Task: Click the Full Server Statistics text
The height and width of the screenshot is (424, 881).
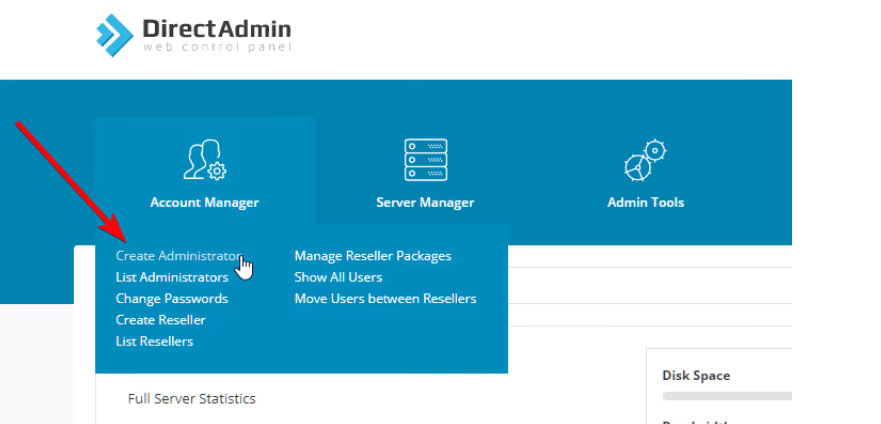Action: (x=192, y=399)
